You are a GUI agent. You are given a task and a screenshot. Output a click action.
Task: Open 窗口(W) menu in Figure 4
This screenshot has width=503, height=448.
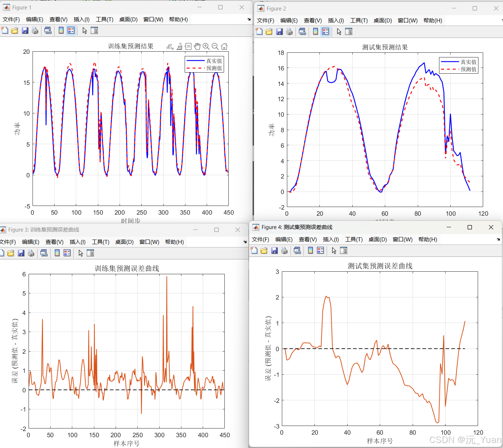click(x=403, y=240)
